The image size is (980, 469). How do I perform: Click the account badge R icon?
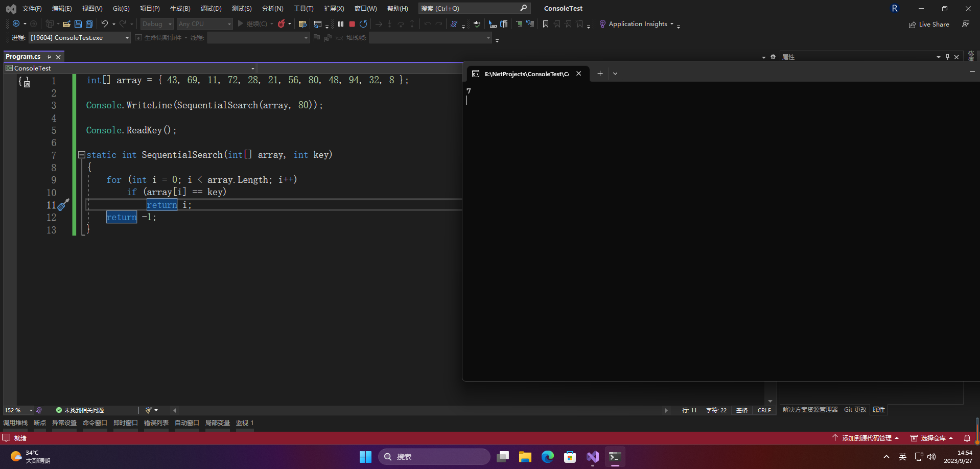[x=895, y=8]
